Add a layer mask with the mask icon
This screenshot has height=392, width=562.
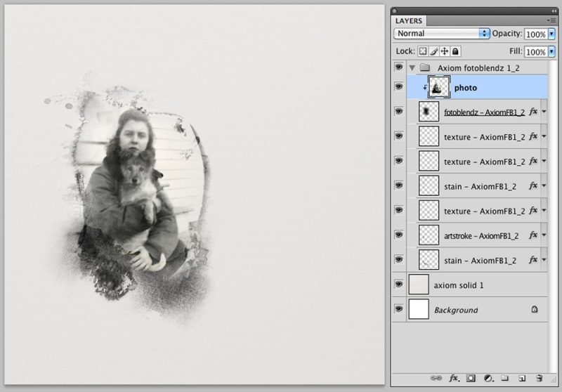(x=471, y=379)
